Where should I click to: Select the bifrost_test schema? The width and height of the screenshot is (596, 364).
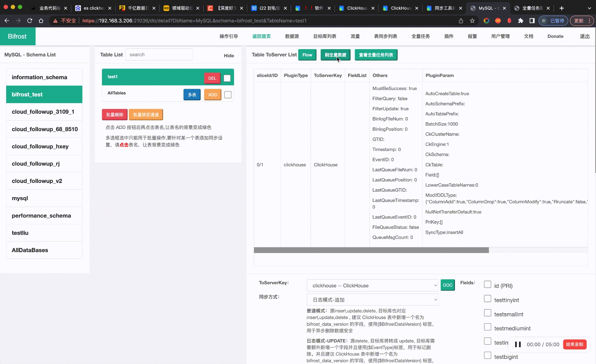tap(44, 94)
